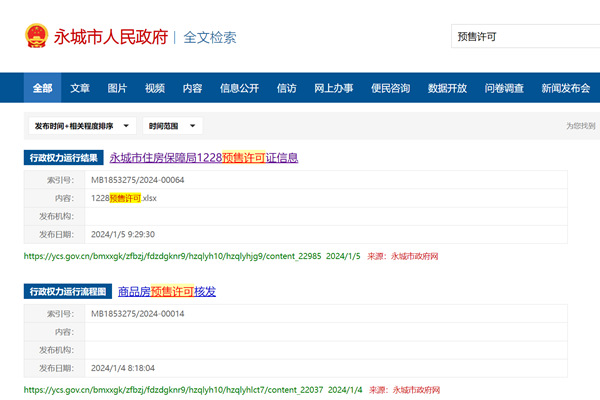This screenshot has width=600, height=400.
Task: Open the 内容 tab
Action: click(x=192, y=88)
